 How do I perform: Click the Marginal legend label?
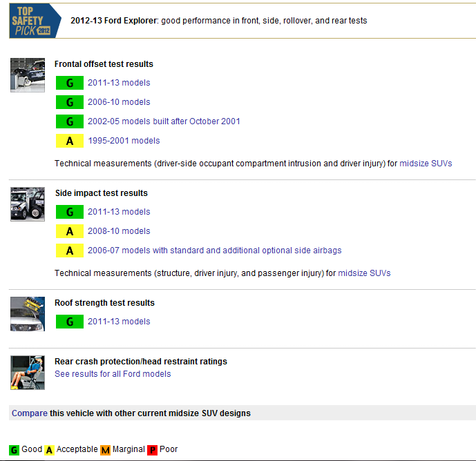click(x=128, y=449)
